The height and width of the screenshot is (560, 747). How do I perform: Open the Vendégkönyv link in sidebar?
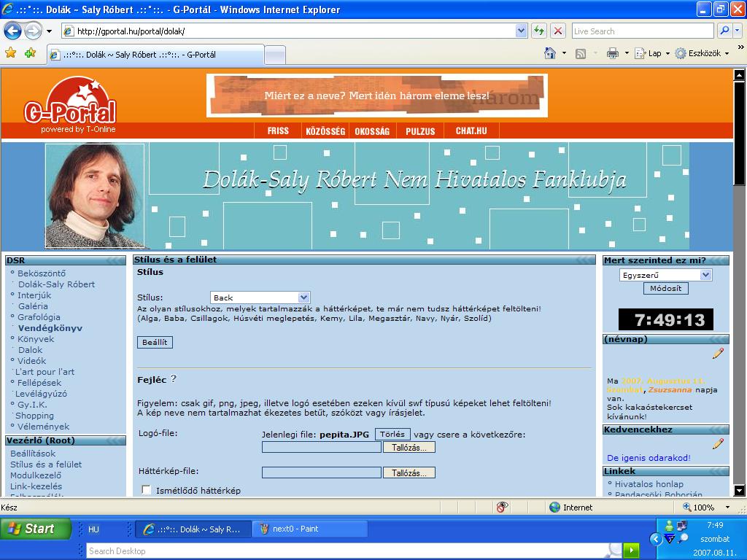pyautogui.click(x=50, y=328)
